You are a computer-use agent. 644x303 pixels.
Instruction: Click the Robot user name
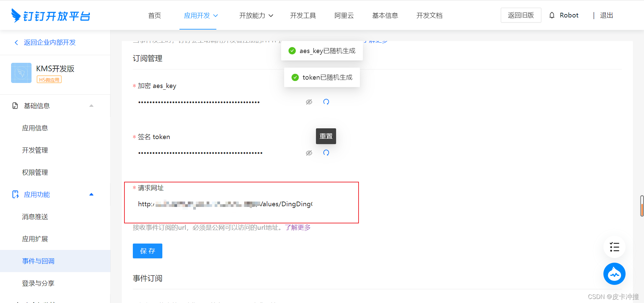(569, 15)
